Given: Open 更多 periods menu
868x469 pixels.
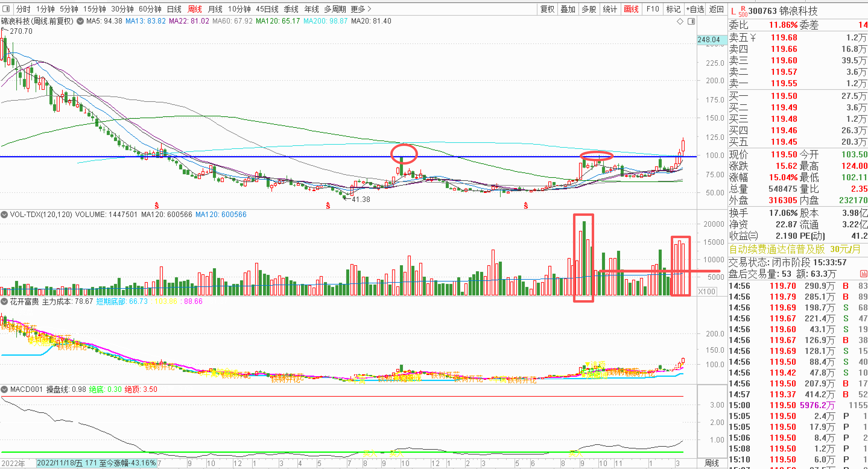Looking at the screenshot, I should 360,9.
